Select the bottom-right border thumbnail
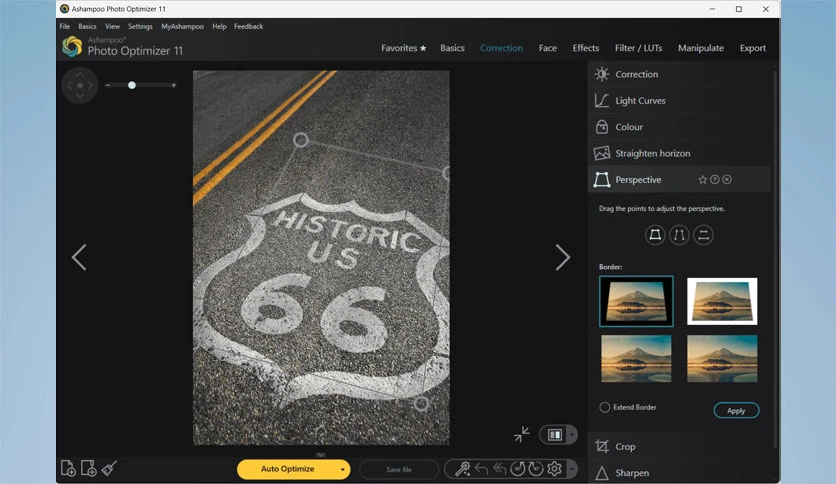 (722, 358)
